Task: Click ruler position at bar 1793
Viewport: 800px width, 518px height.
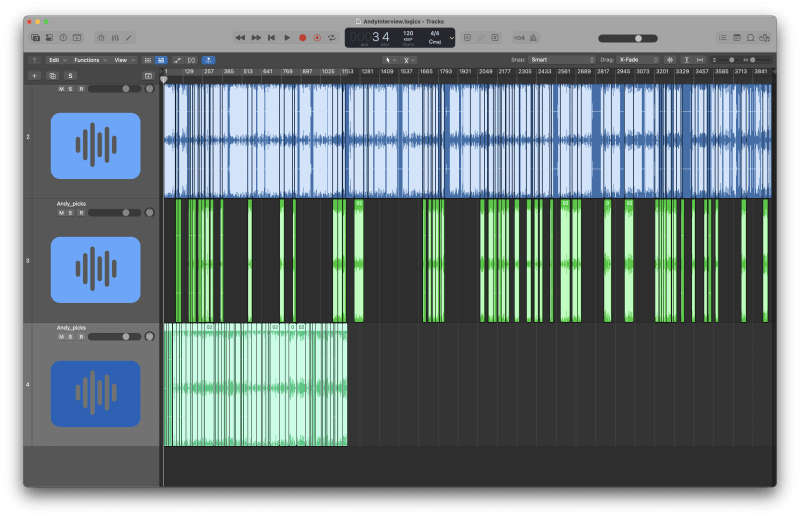Action: [446, 71]
